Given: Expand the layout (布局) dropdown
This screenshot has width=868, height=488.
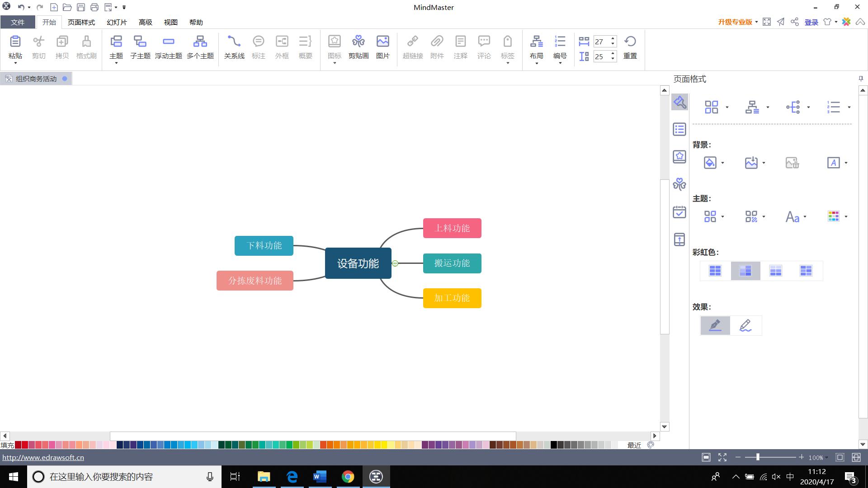Looking at the screenshot, I should click(537, 63).
